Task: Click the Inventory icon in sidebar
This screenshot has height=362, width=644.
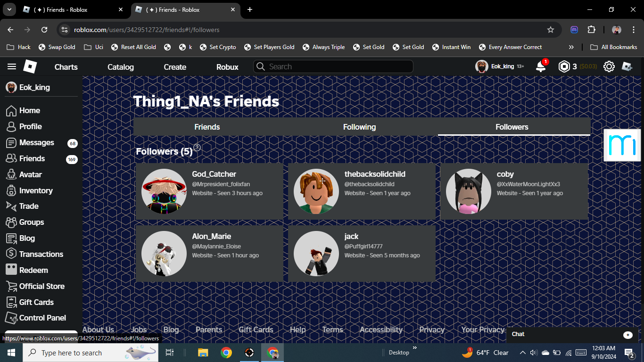Action: [x=11, y=191]
